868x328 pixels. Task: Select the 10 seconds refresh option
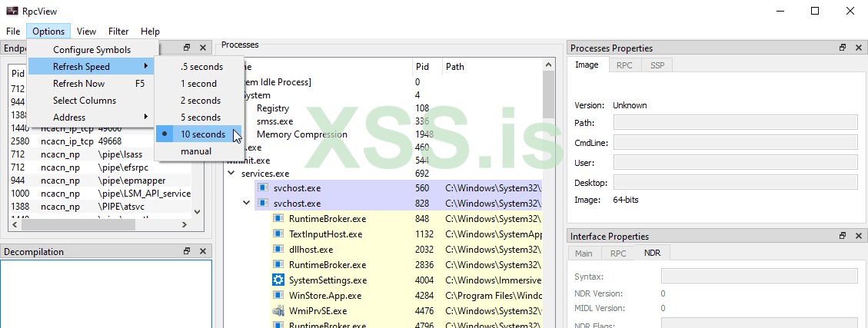point(198,134)
